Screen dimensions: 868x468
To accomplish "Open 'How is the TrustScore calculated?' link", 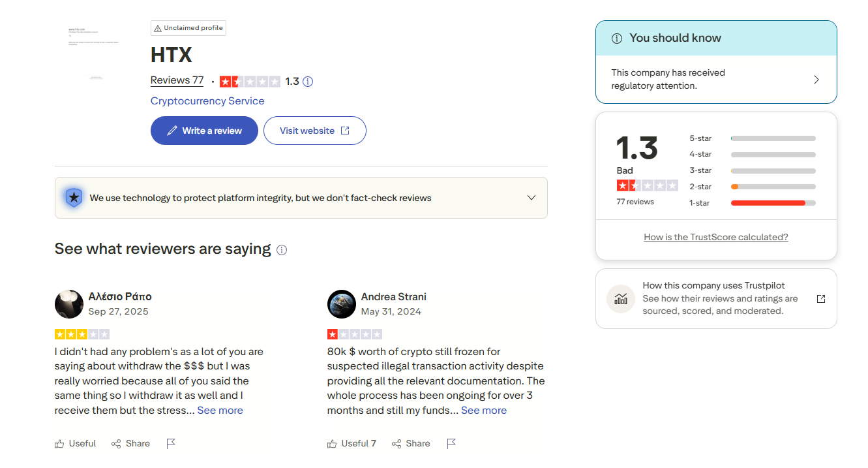I will tap(716, 238).
